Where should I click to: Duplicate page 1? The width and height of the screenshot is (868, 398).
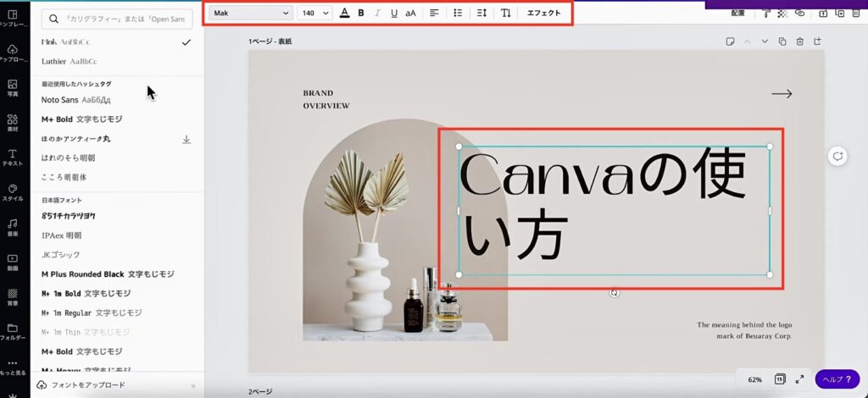(x=782, y=41)
